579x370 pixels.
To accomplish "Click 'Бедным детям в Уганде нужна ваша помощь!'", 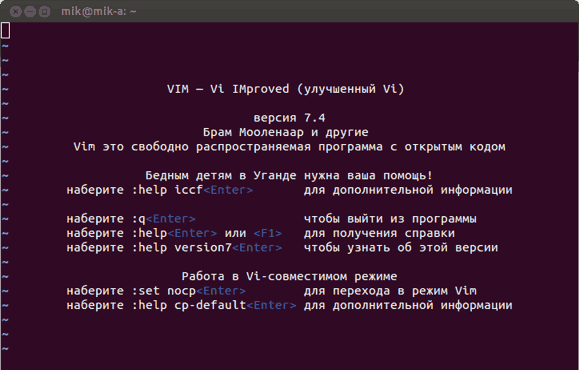I will pyautogui.click(x=289, y=175).
